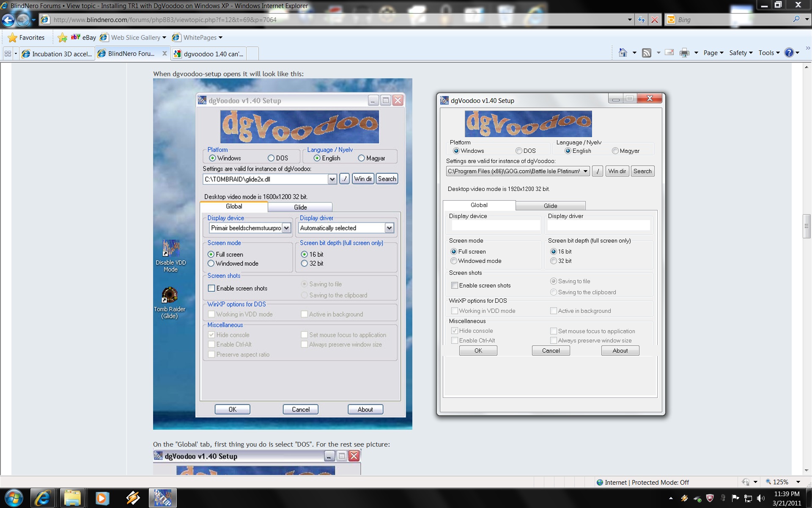The image size is (812, 508).
Task: Open zoom level 125% dropdown arrow
Action: 798,482
